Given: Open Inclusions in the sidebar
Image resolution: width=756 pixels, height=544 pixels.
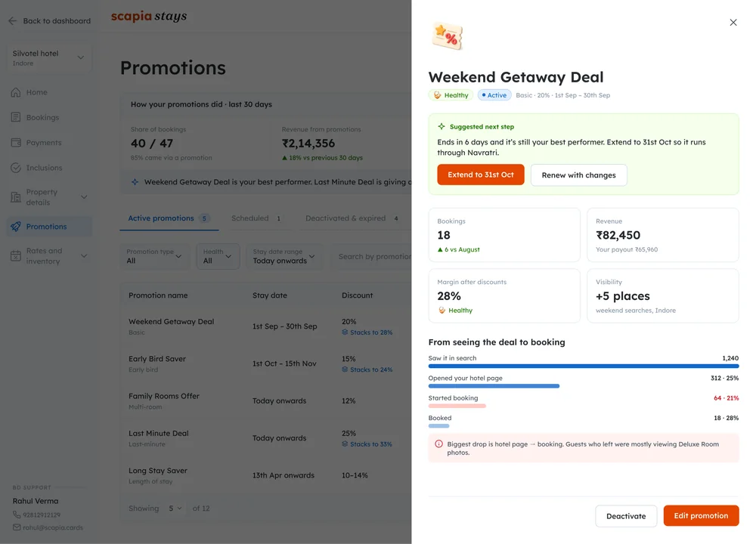Looking at the screenshot, I should (x=48, y=168).
